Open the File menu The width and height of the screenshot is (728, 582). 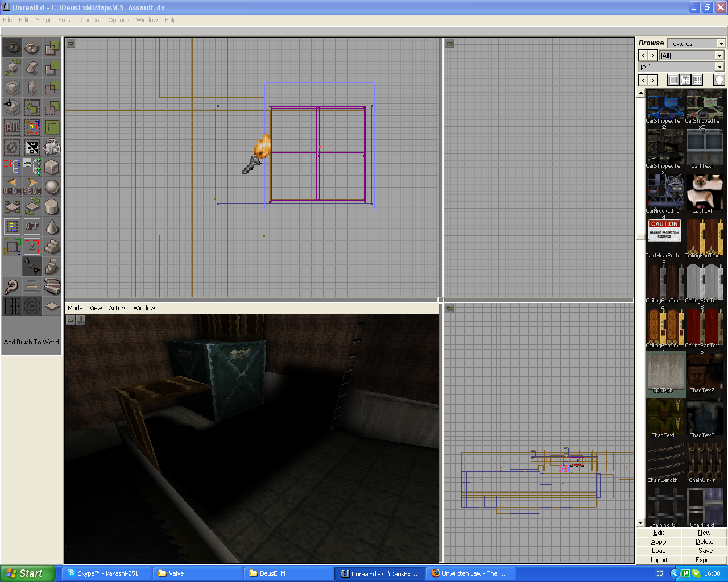coord(7,20)
